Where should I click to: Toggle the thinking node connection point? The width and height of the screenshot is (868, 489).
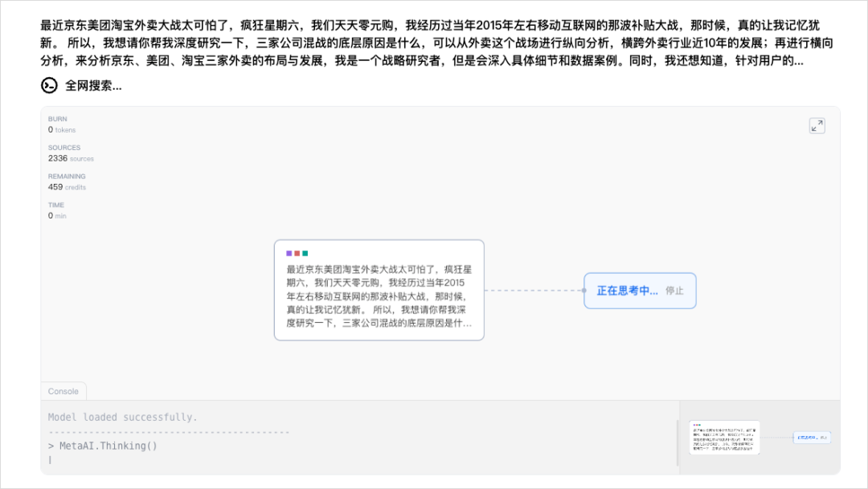click(x=584, y=290)
